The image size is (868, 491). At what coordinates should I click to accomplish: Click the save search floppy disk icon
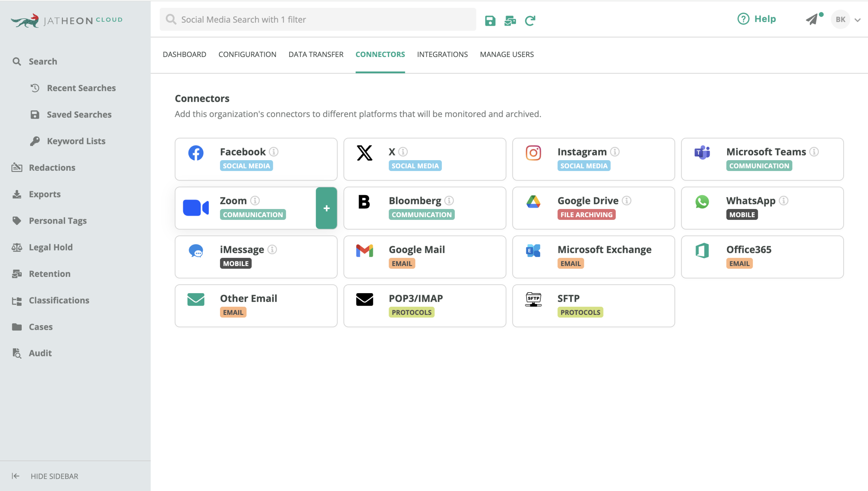[490, 21]
